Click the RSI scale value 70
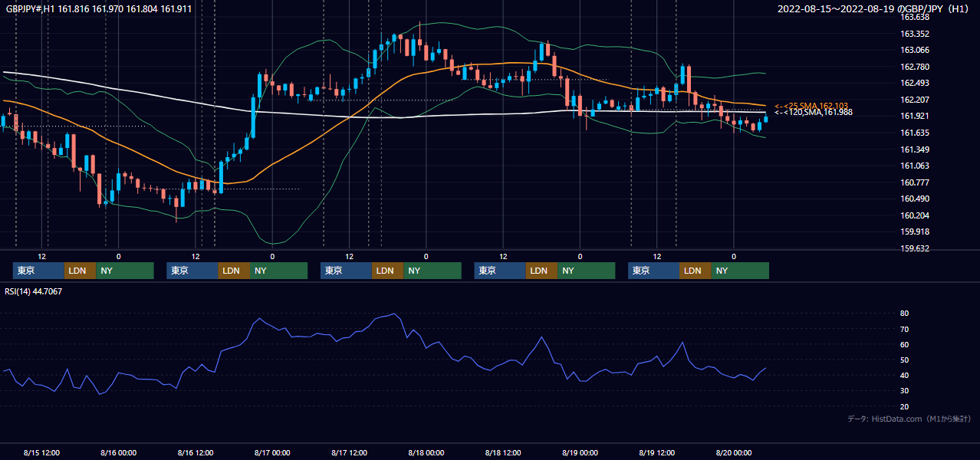 (x=905, y=329)
